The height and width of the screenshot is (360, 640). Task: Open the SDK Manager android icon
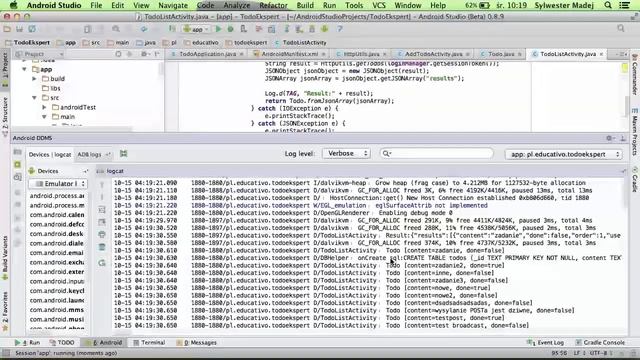pyautogui.click(x=324, y=29)
